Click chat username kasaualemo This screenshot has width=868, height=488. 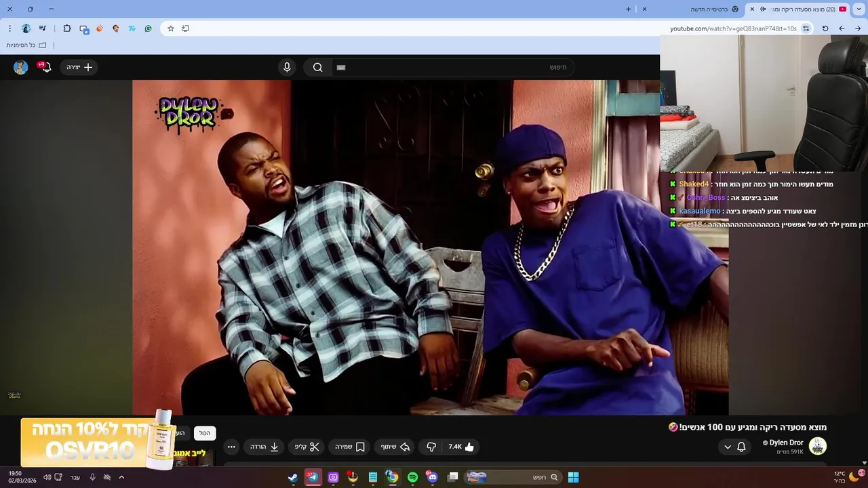click(x=700, y=211)
